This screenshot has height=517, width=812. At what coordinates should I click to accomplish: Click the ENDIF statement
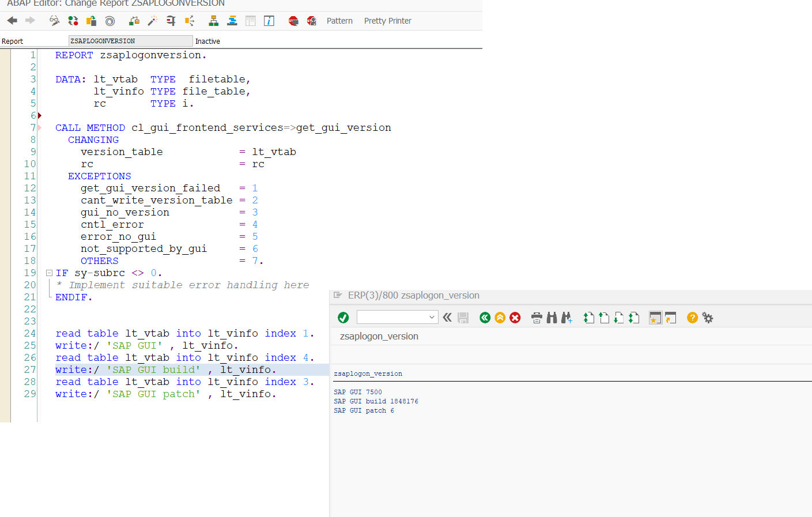click(74, 297)
